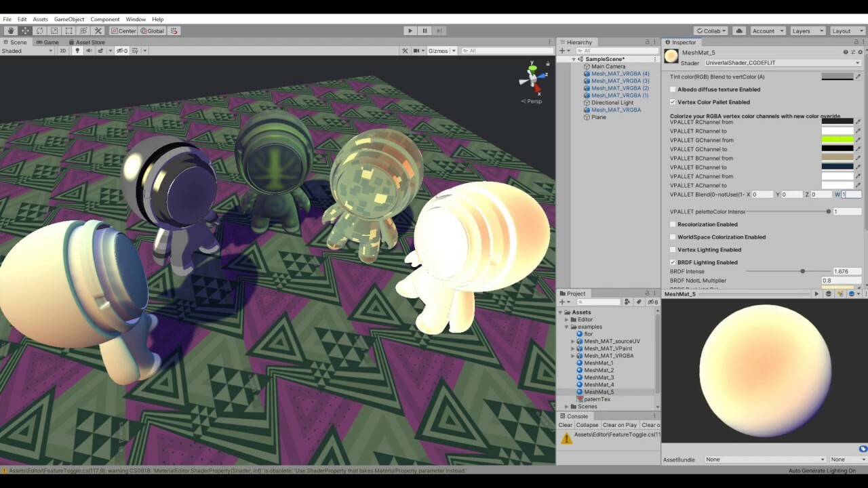This screenshot has width=868, height=488.
Task: Pick GChannel from color with eyedropper
Action: pyautogui.click(x=858, y=140)
